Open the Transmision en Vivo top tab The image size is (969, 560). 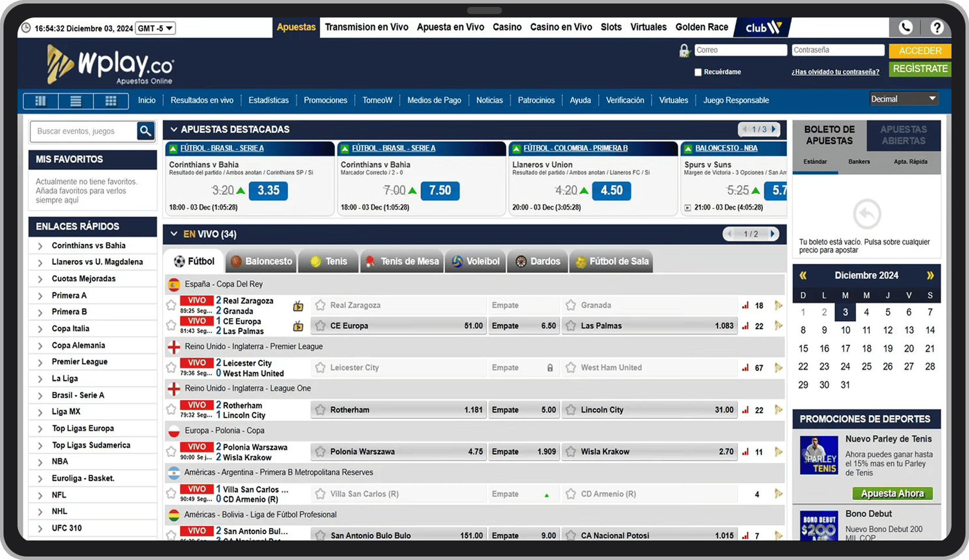coord(367,27)
